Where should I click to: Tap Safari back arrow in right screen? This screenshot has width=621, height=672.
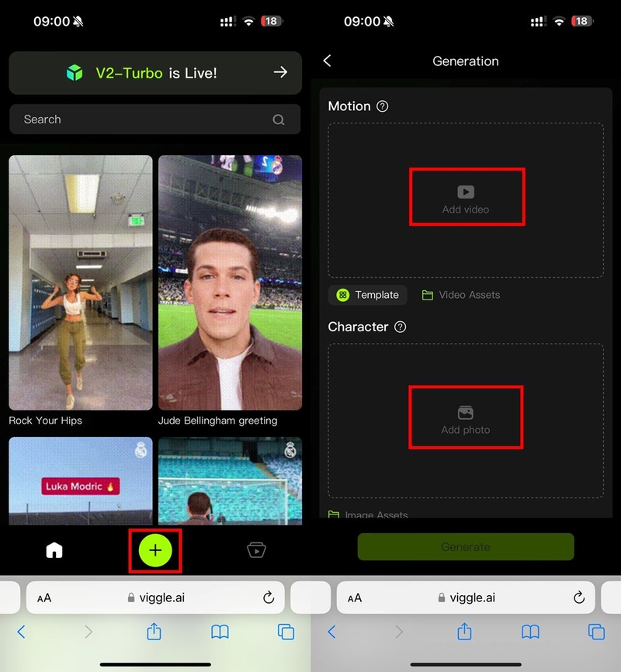click(332, 632)
